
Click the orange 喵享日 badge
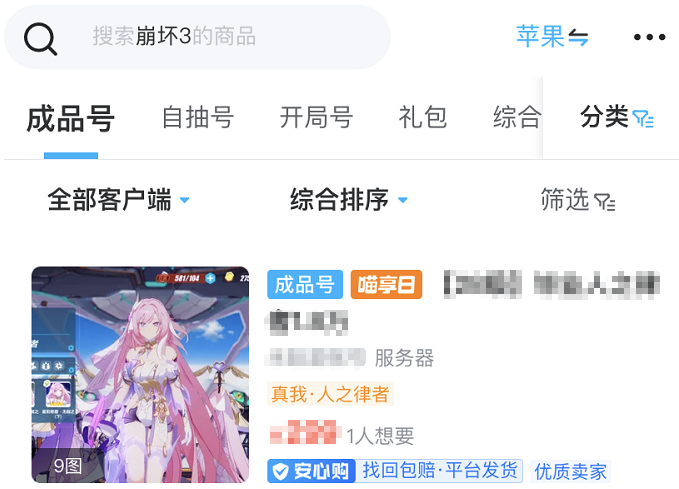pyautogui.click(x=386, y=285)
